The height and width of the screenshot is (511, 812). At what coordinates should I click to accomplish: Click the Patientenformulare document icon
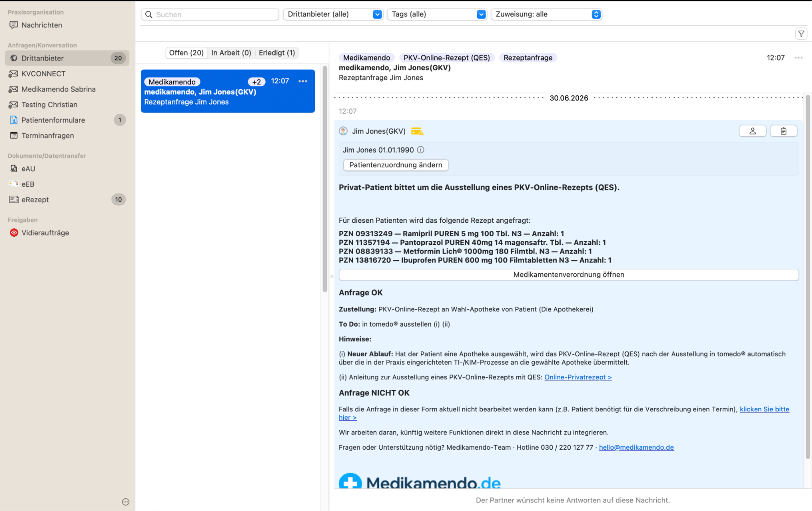coord(14,120)
